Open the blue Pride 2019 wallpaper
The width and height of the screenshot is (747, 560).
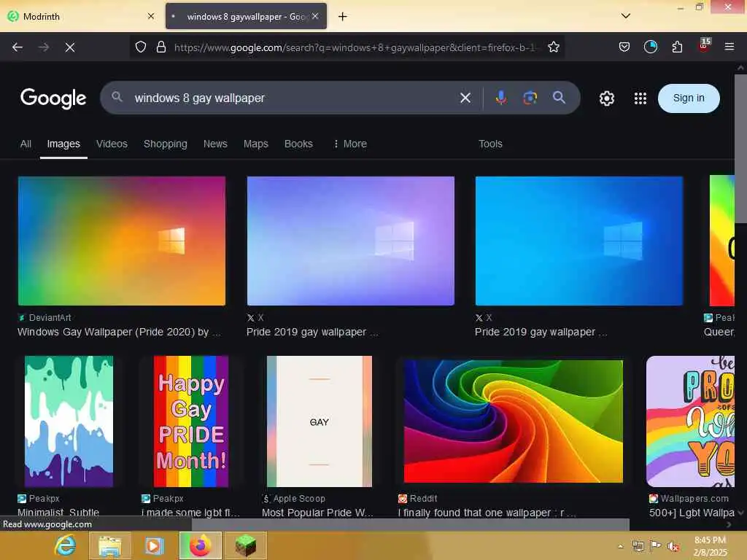coord(578,241)
